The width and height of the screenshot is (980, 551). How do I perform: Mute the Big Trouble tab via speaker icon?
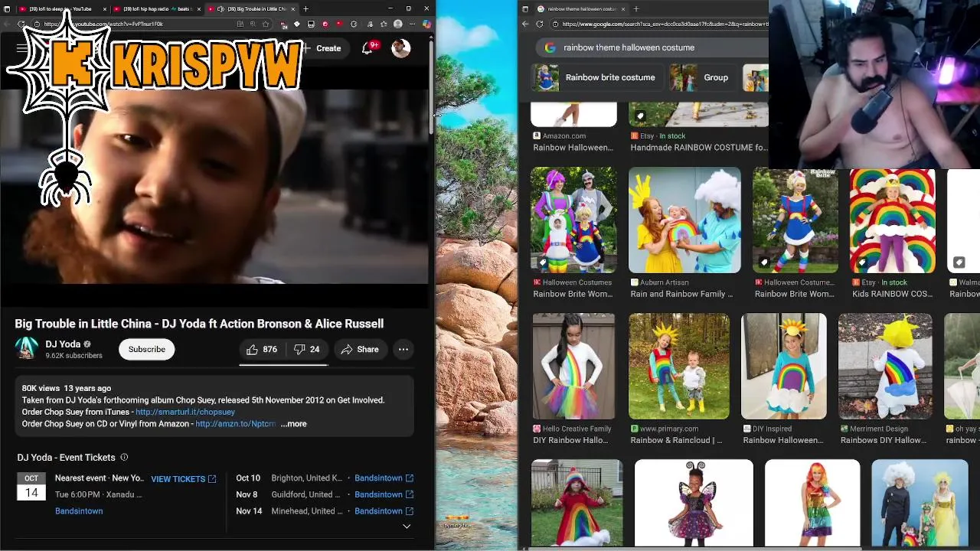(x=220, y=9)
